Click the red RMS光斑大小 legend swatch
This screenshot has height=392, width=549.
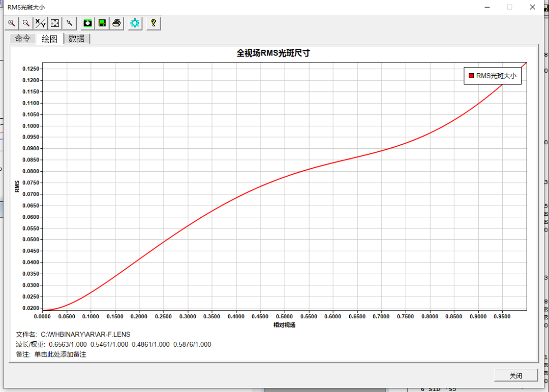click(471, 76)
